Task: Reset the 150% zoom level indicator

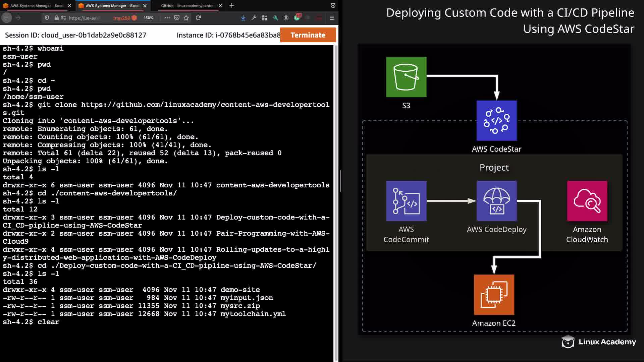Action: 148,18
